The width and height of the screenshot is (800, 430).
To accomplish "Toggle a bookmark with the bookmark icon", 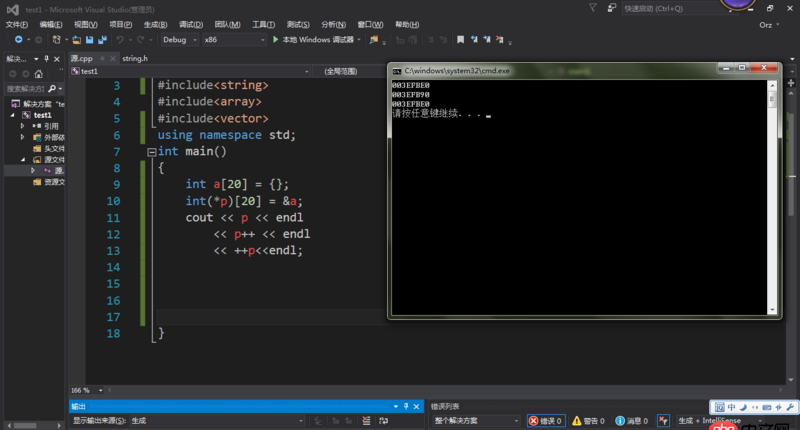I will click(460, 39).
